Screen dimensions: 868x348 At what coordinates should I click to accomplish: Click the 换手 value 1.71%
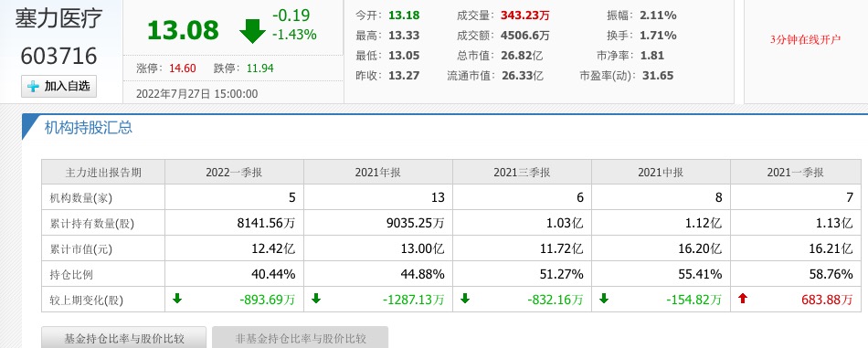click(x=658, y=36)
